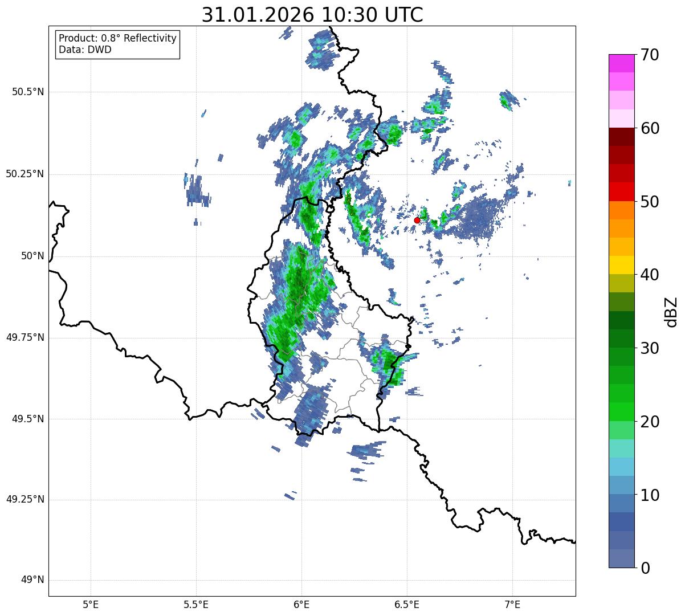Viewport: 685px width, 616px height.
Task: Click the 70 colorbar tick value
Action: coord(650,55)
